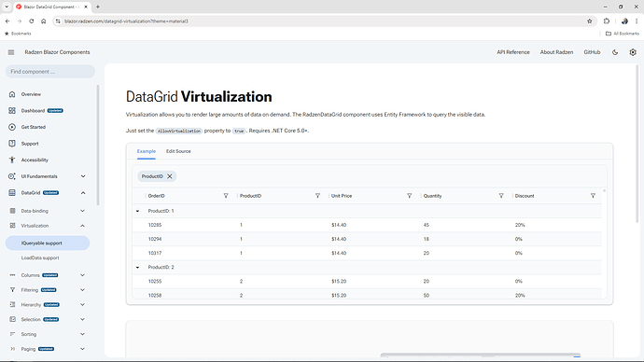
Task: Click the Columns icon in sidebar
Action: click(12, 275)
